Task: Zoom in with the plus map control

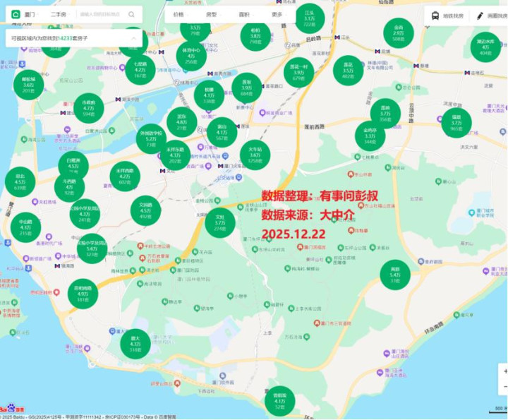Action: [504, 371]
